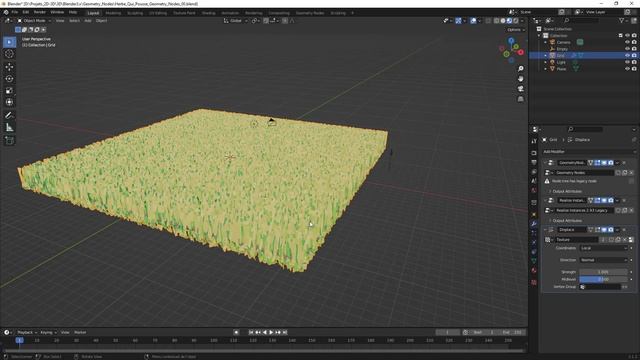Toggle viewport overlays button
This screenshot has width=640, height=360.
click(x=473, y=20)
